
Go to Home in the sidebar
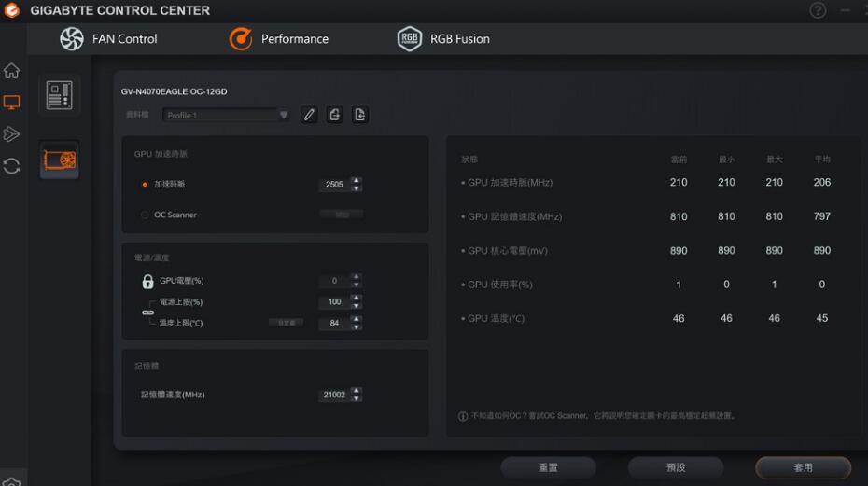coord(11,71)
